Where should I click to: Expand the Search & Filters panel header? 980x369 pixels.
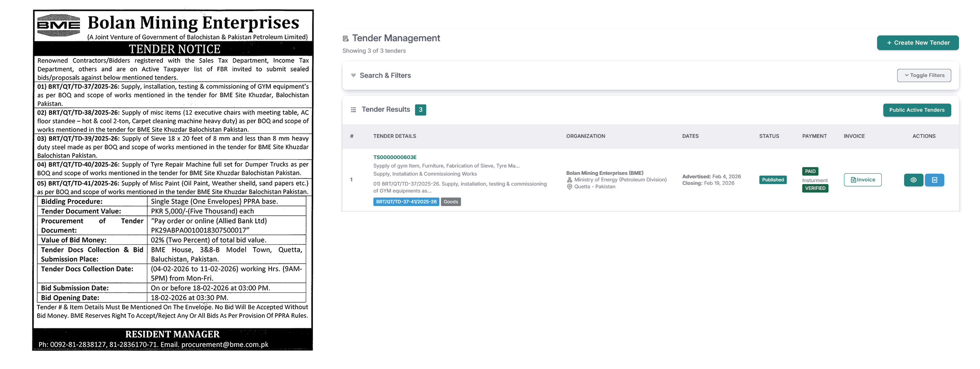point(385,75)
